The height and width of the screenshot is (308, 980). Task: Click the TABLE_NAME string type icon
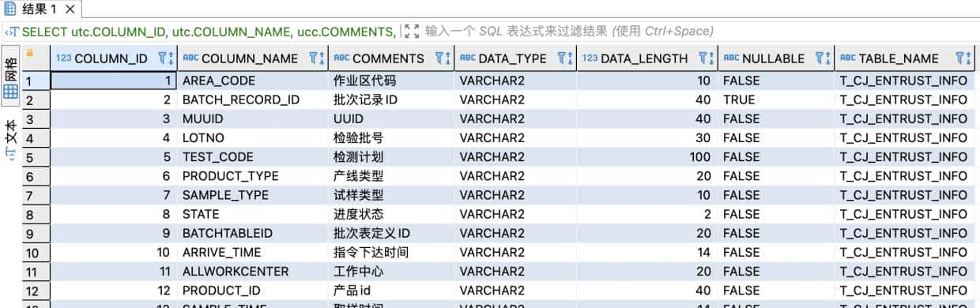click(847, 58)
